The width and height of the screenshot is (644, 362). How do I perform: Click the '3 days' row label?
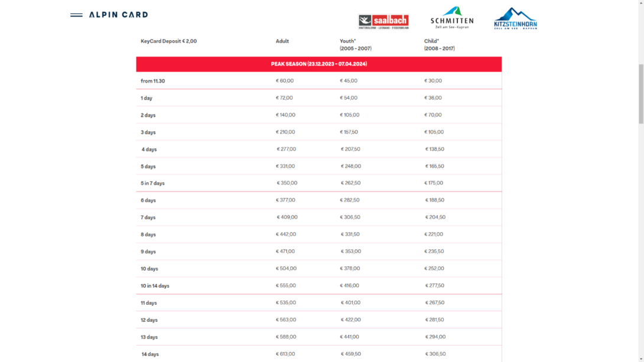148,132
